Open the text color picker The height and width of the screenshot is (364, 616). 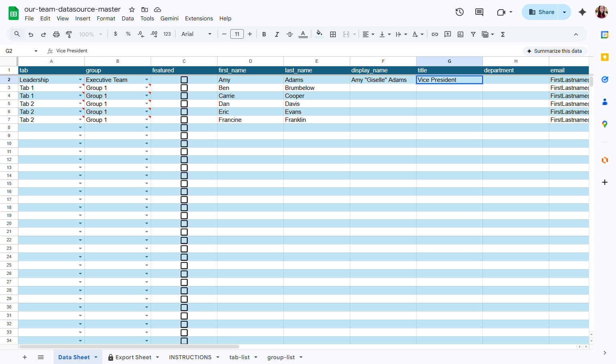click(303, 34)
